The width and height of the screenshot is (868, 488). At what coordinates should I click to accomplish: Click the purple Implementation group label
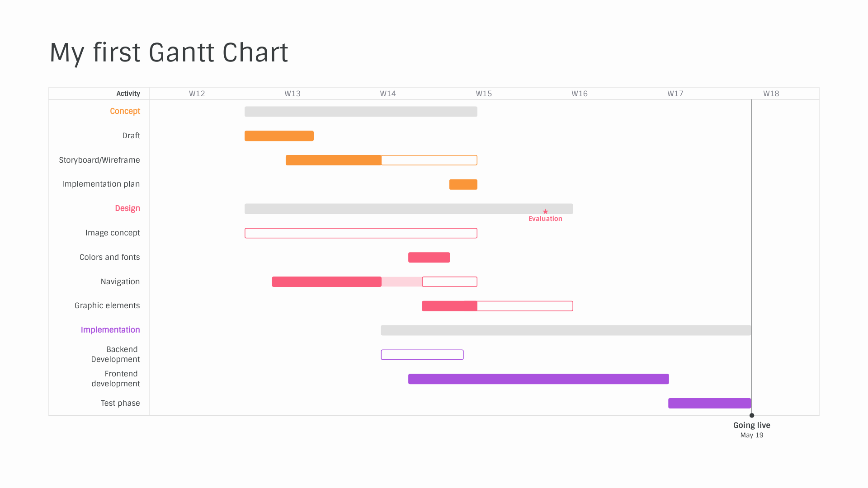(x=110, y=330)
